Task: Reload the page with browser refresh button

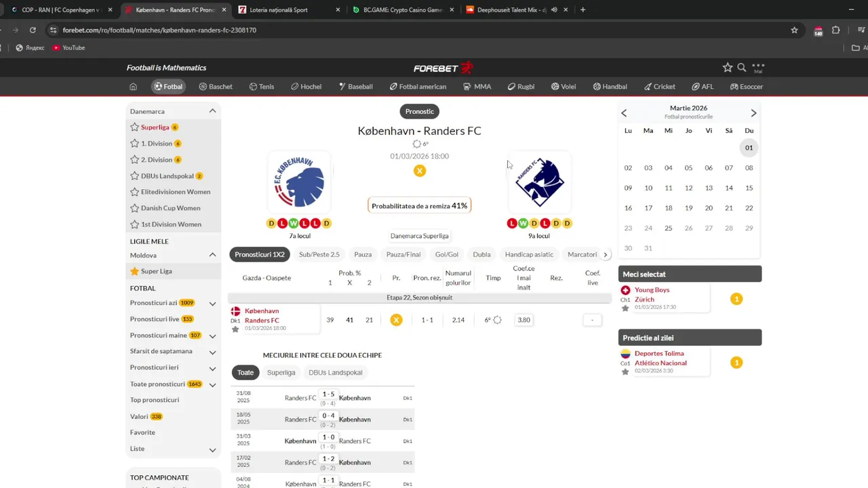Action: coord(33,30)
